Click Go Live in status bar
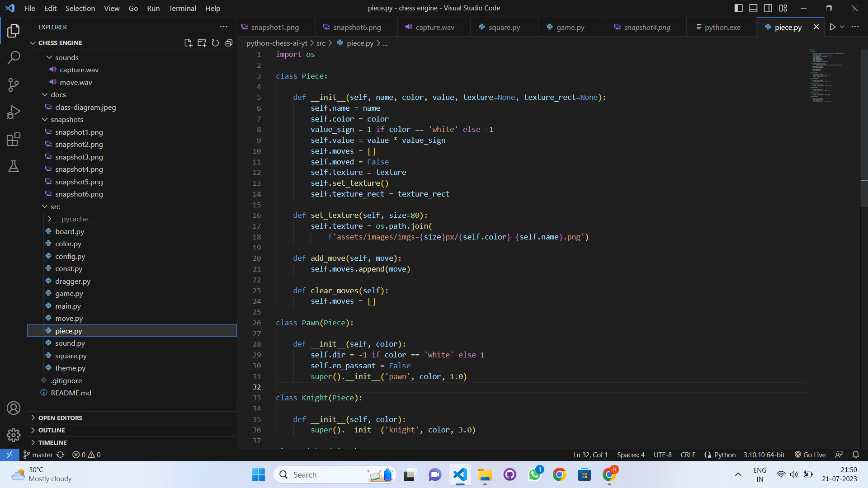The width and height of the screenshot is (868, 488). [x=810, y=455]
